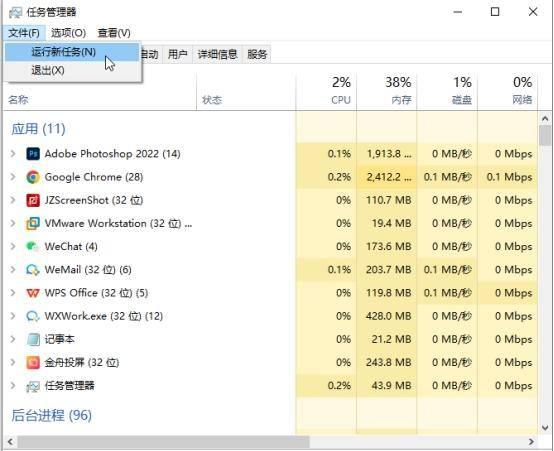Click the Adobe Photoshop 2022 app icon

33,154
